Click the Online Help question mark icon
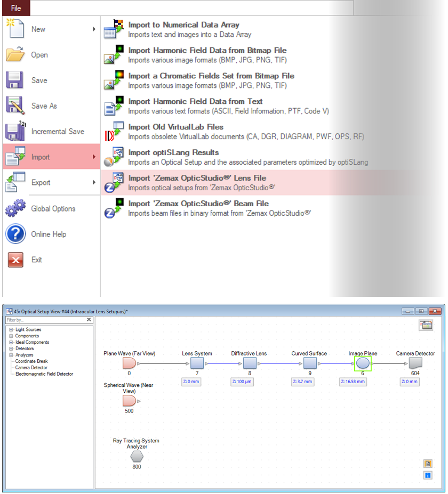 click(15, 234)
